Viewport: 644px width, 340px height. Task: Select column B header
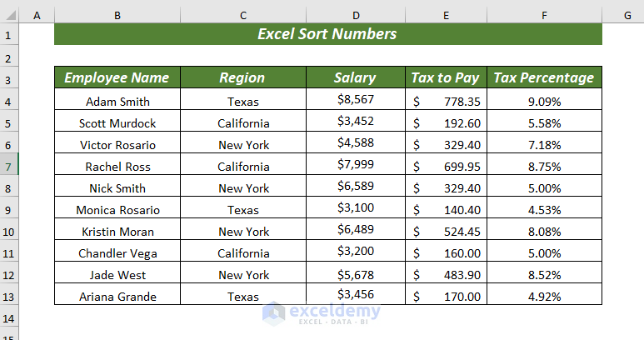[117, 16]
